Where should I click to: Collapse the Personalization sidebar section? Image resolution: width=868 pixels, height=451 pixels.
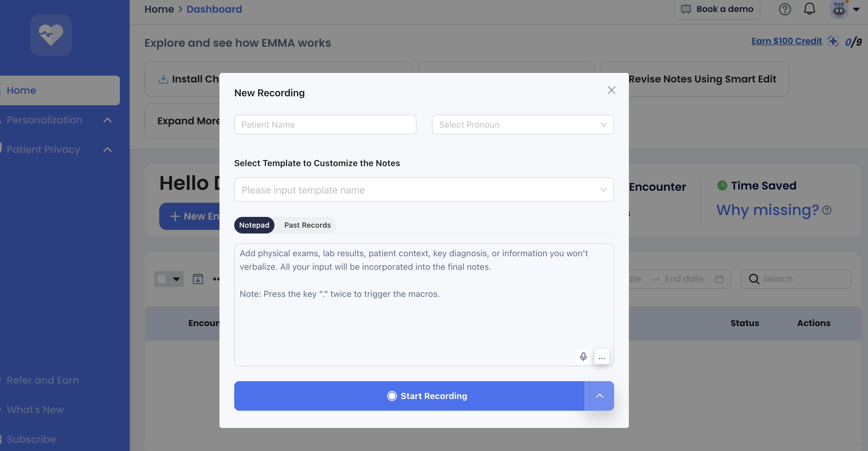[x=107, y=120]
